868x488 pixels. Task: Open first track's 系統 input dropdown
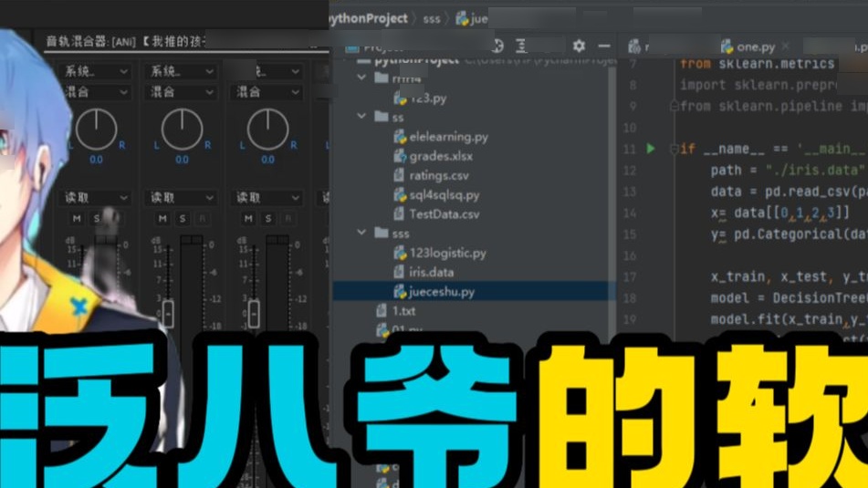click(x=95, y=71)
